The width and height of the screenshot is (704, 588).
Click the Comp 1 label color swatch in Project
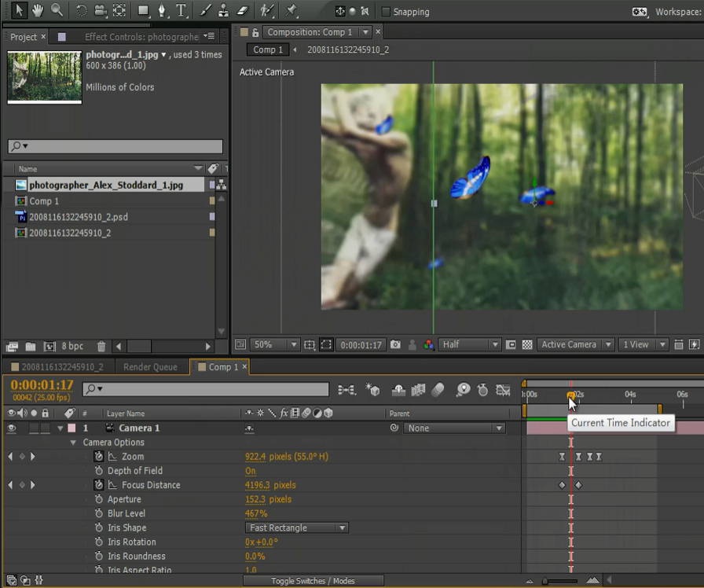tap(212, 200)
